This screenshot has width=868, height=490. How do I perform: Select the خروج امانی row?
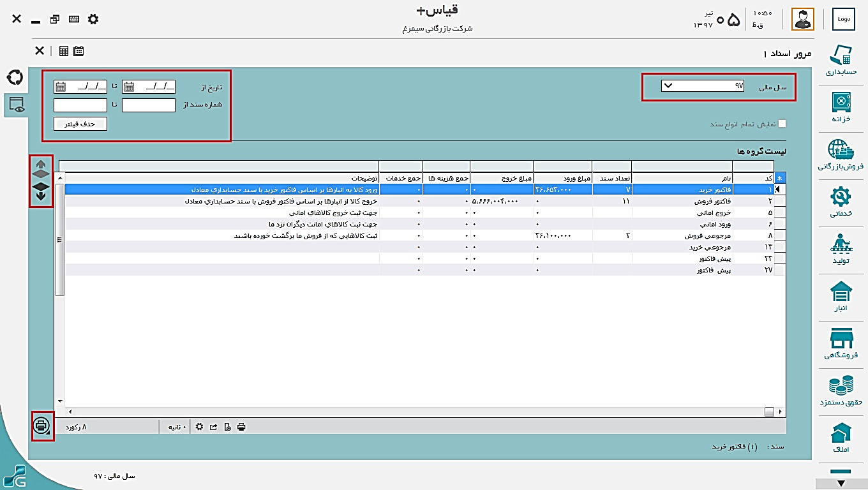click(420, 212)
